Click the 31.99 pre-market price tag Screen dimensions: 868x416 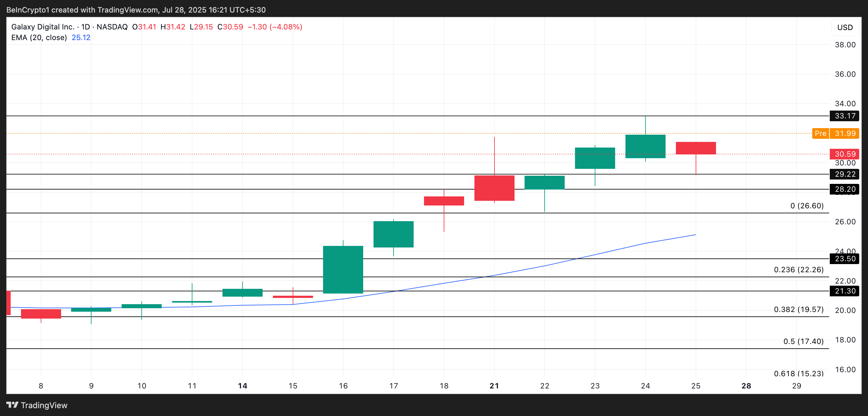[x=844, y=133]
